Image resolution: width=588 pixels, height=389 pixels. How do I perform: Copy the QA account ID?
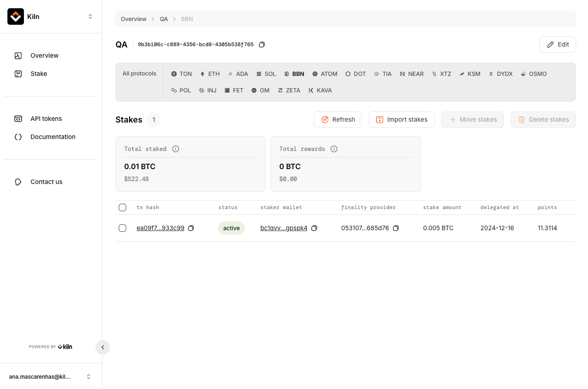pos(261,45)
